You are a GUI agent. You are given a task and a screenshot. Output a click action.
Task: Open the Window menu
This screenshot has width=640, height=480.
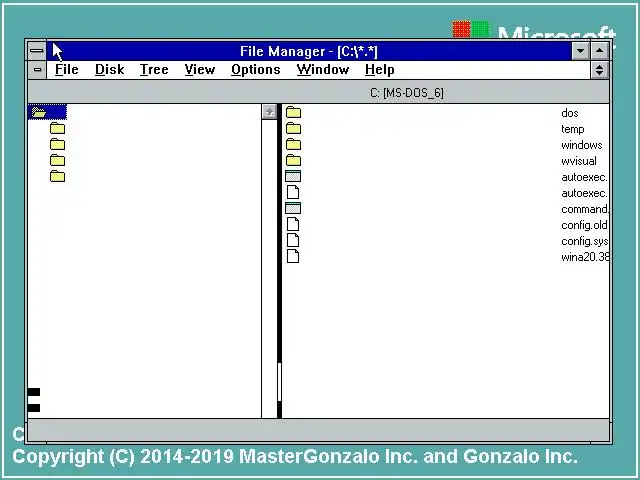322,70
